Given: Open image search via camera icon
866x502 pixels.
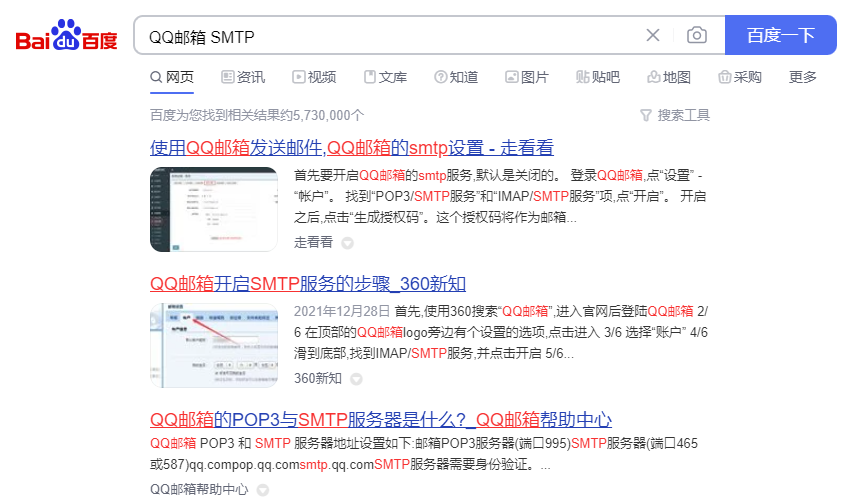Looking at the screenshot, I should [696, 35].
